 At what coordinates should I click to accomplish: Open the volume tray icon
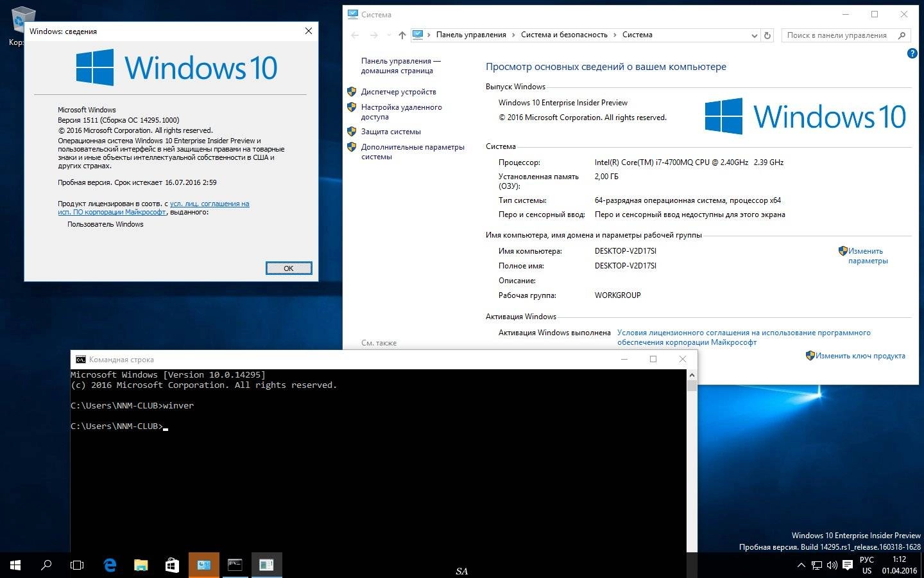point(832,566)
